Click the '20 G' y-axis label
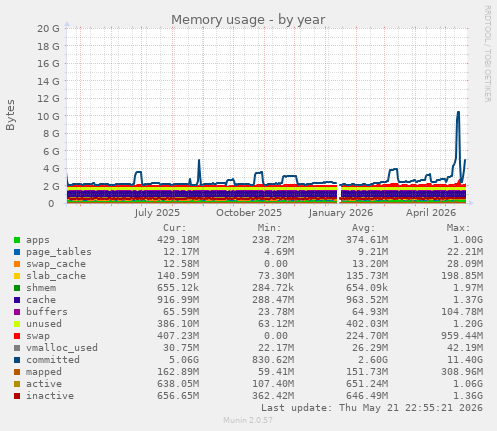Viewport: 497px width, 431px height. pos(48,29)
